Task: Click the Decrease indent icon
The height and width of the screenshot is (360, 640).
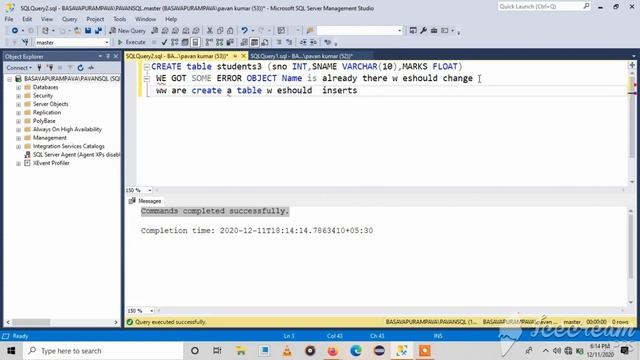Action: 303,42
